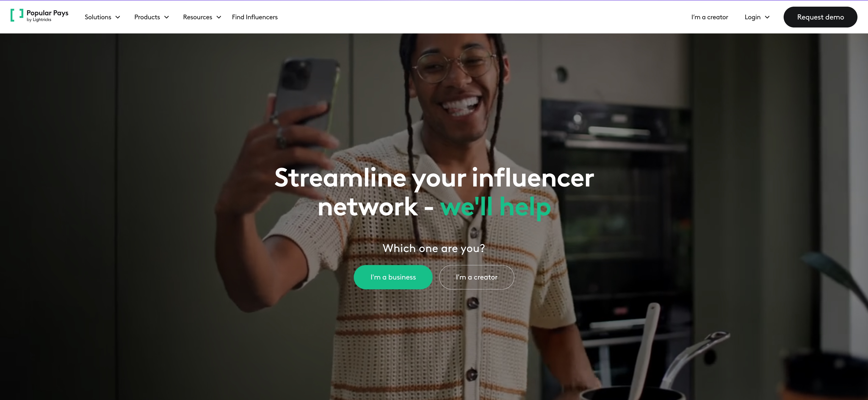
Task: Open the Popular Pays wordmark home link
Action: (x=47, y=13)
